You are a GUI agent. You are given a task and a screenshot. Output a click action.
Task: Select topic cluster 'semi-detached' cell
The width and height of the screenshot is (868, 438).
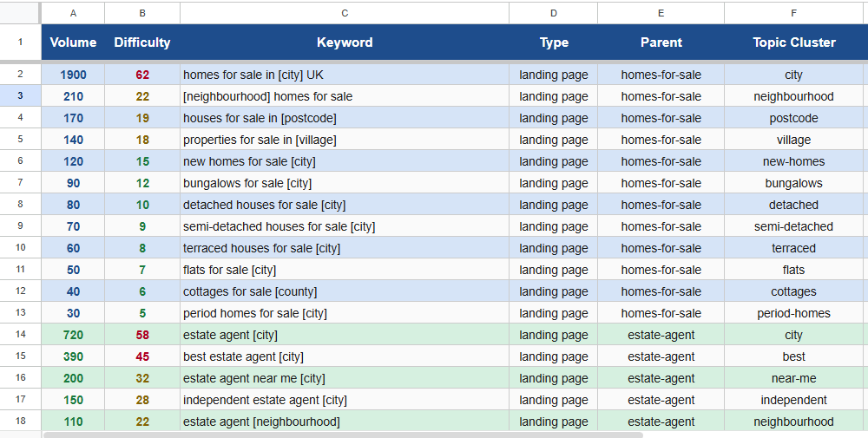pyautogui.click(x=794, y=226)
